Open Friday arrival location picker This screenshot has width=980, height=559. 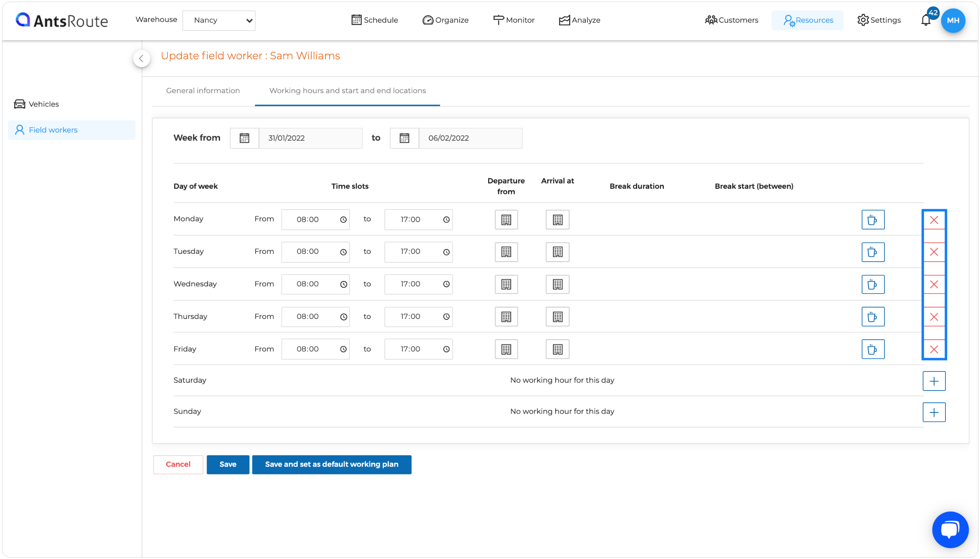(x=557, y=349)
